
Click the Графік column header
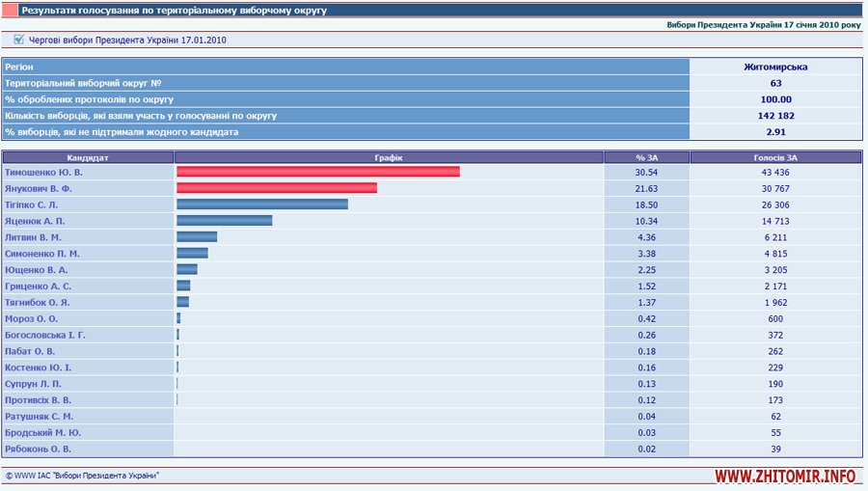[x=389, y=156]
